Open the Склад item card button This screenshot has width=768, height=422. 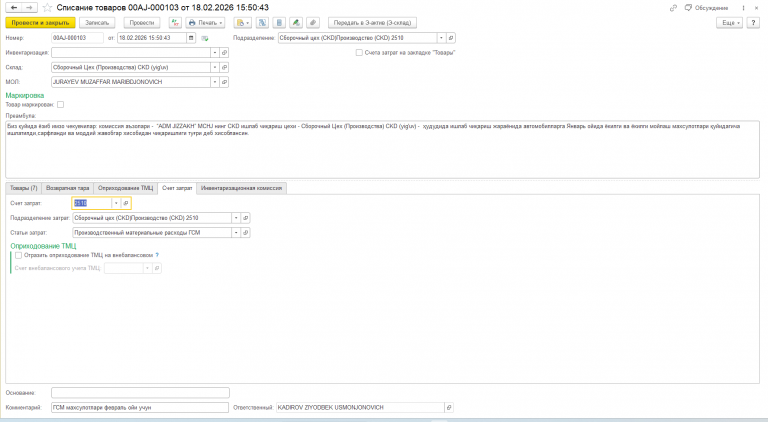point(224,67)
